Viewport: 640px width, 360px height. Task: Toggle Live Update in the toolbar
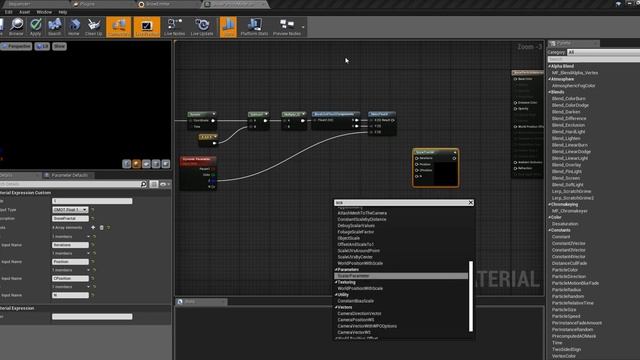[202, 27]
